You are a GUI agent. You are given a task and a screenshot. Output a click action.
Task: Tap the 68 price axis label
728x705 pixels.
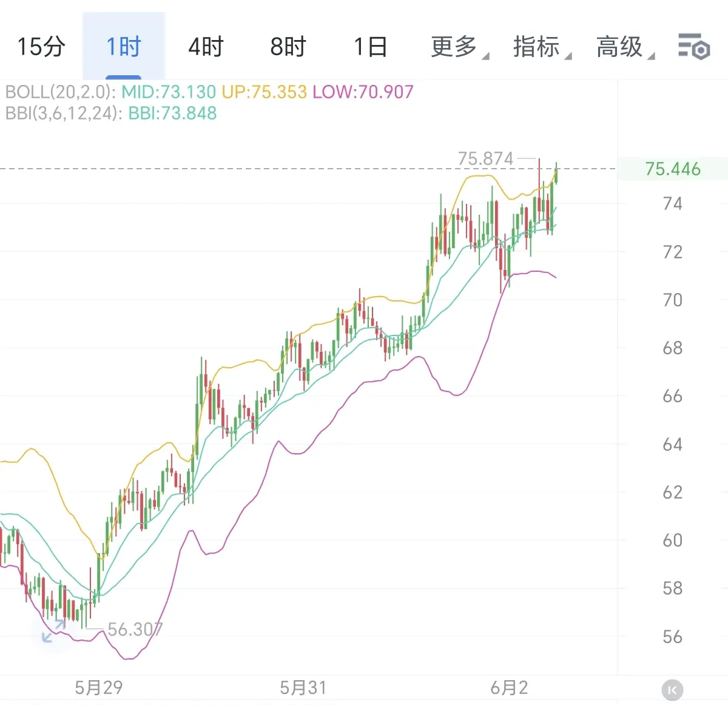pyautogui.click(x=672, y=348)
